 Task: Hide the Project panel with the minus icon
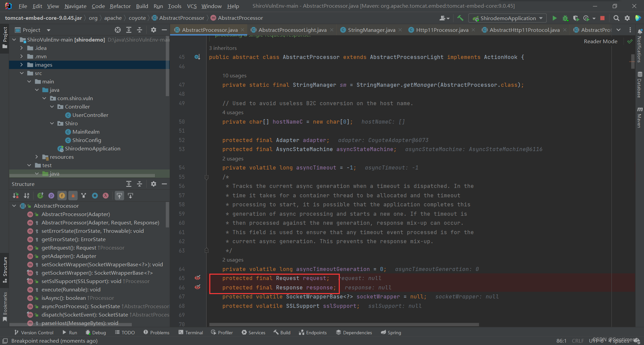(x=164, y=30)
